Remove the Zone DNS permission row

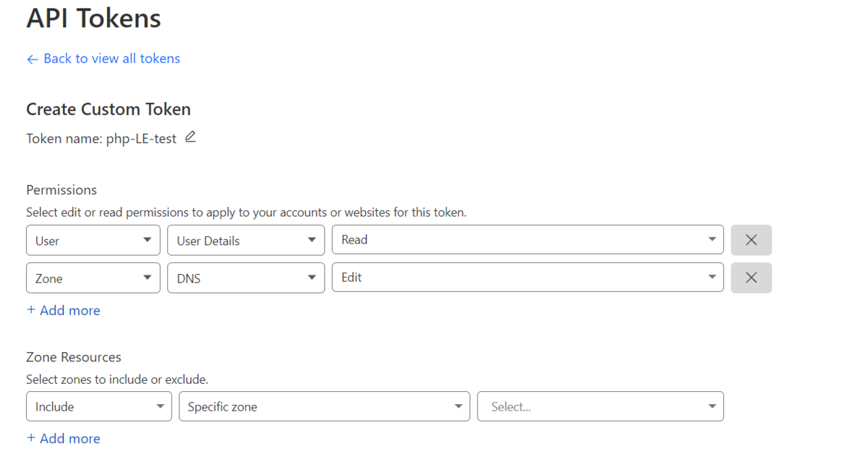[751, 278]
